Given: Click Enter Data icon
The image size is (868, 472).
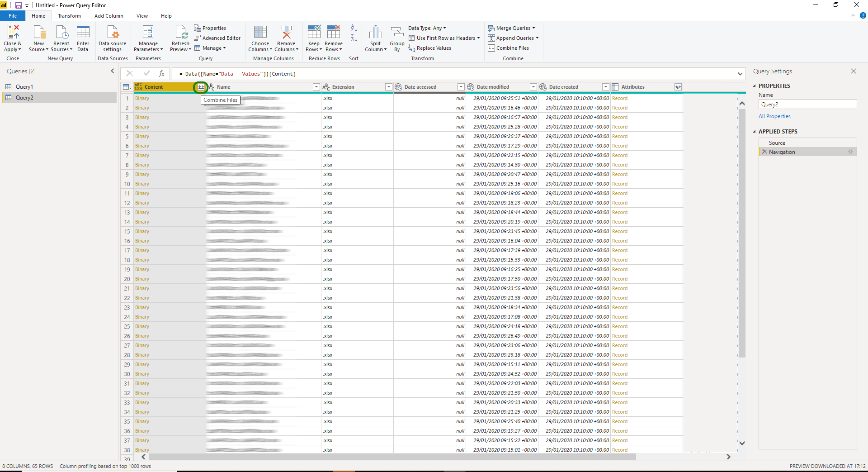Looking at the screenshot, I should tap(83, 33).
